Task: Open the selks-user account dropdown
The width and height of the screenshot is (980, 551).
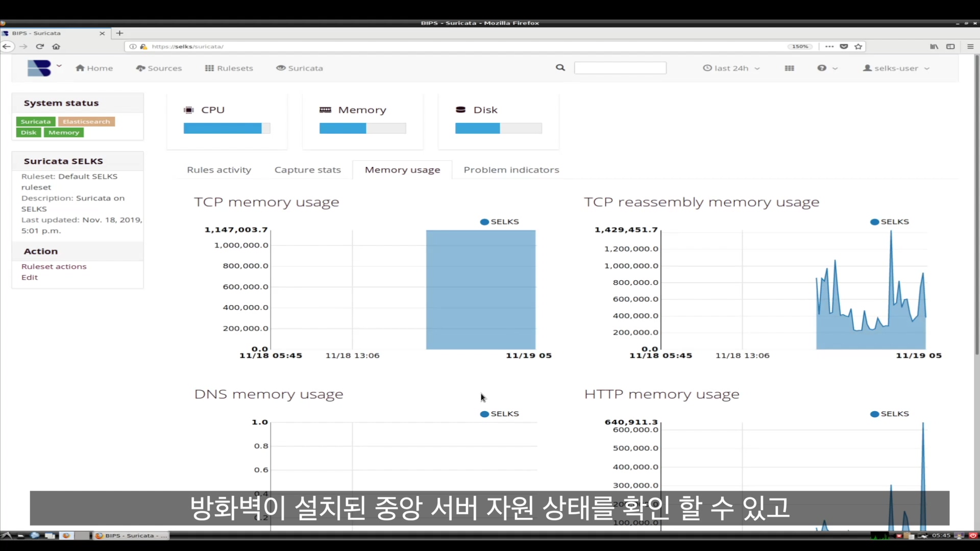Action: pos(896,68)
